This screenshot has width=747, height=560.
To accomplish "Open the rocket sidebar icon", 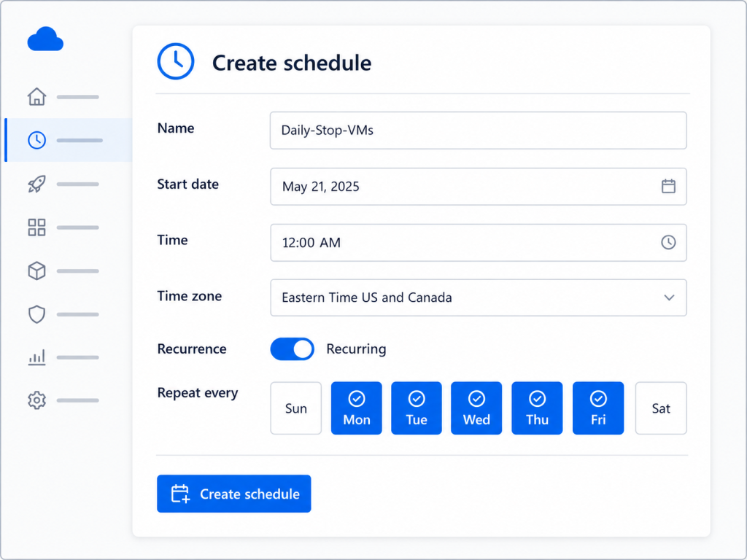I will click(36, 184).
